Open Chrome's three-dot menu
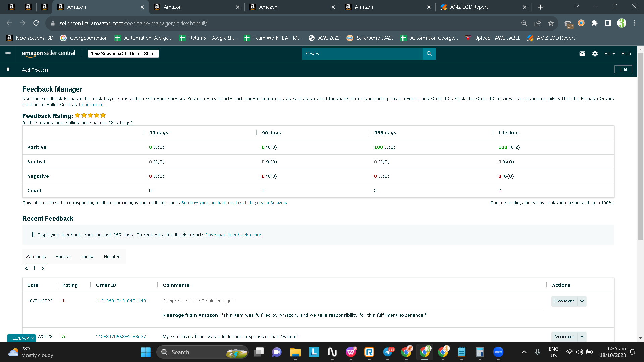Screen dimensions: 644x362 coord(635,23)
